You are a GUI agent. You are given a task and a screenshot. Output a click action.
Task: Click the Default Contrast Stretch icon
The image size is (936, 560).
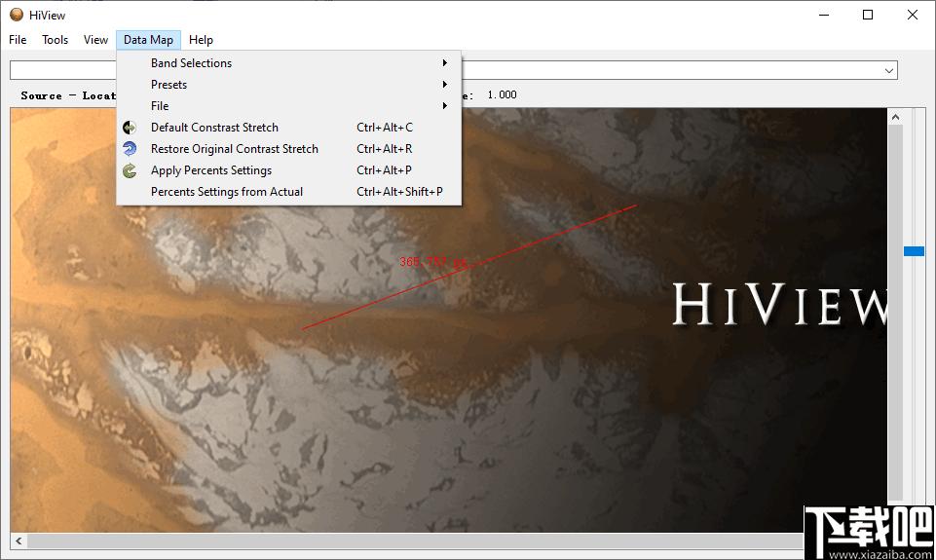click(x=130, y=128)
